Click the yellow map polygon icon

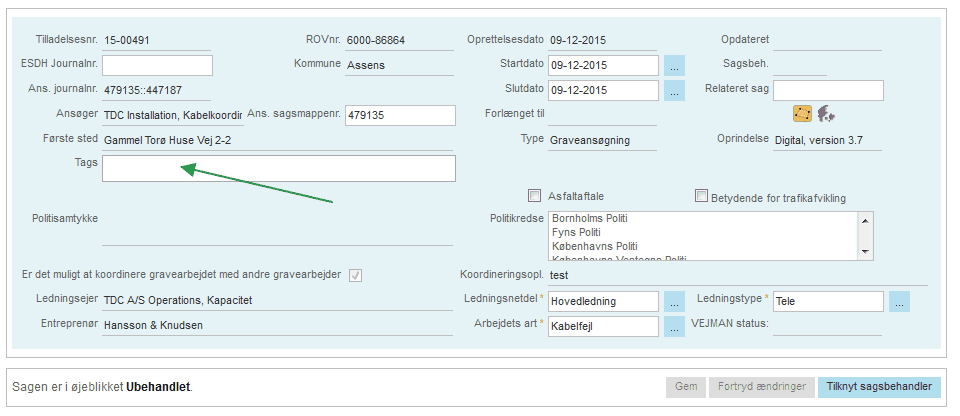click(x=802, y=114)
